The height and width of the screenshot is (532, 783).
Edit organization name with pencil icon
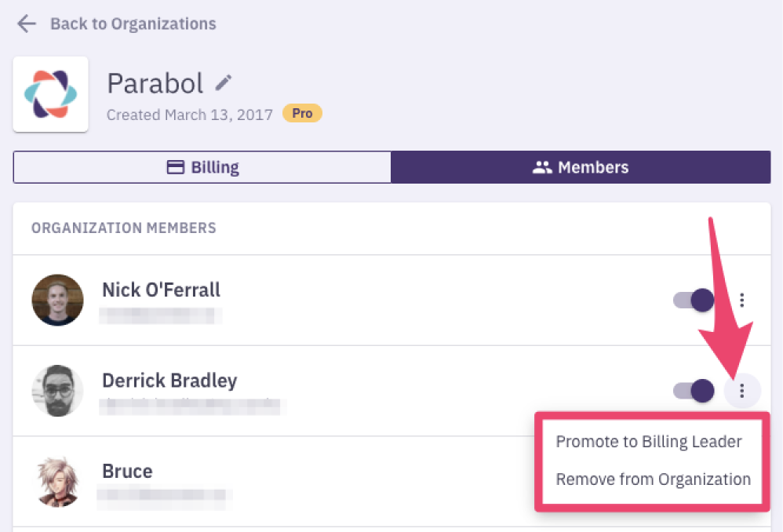[x=224, y=82]
